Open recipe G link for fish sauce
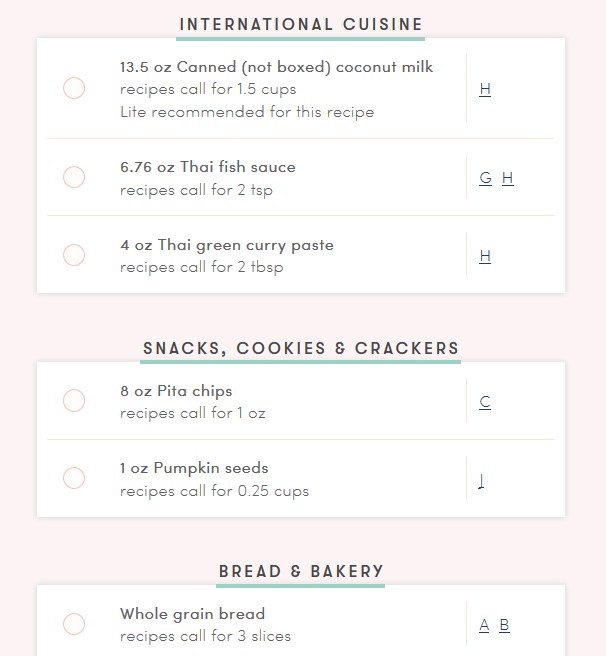 tap(485, 178)
